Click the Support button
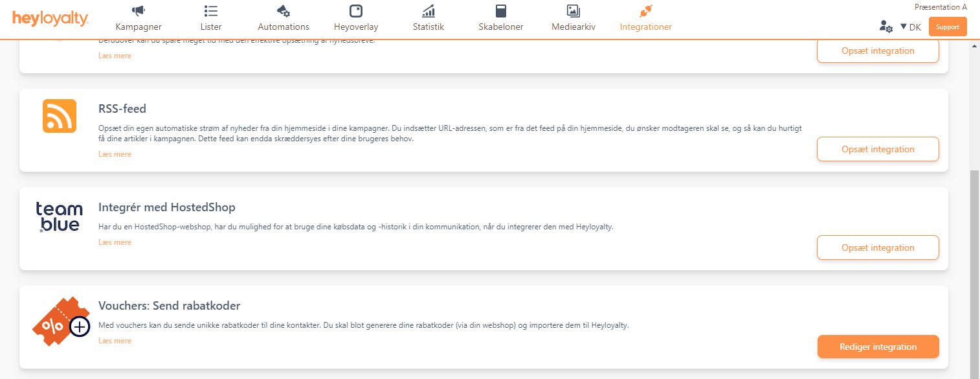 point(947,27)
